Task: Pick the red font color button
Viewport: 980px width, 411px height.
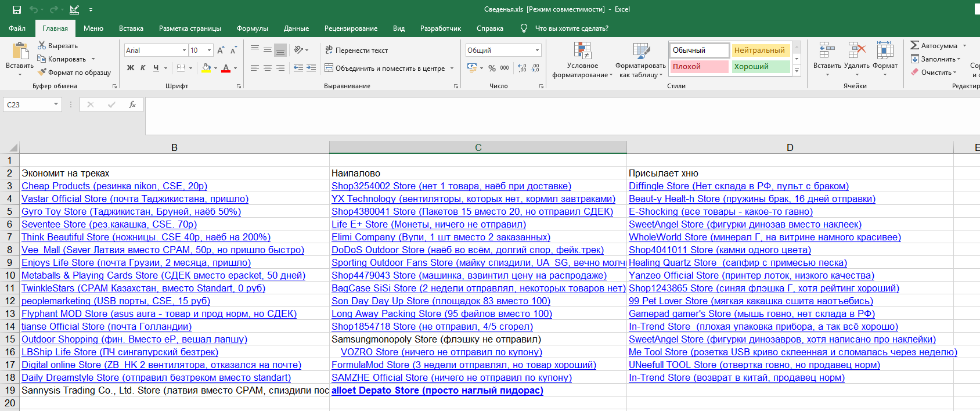Action: pyautogui.click(x=226, y=68)
